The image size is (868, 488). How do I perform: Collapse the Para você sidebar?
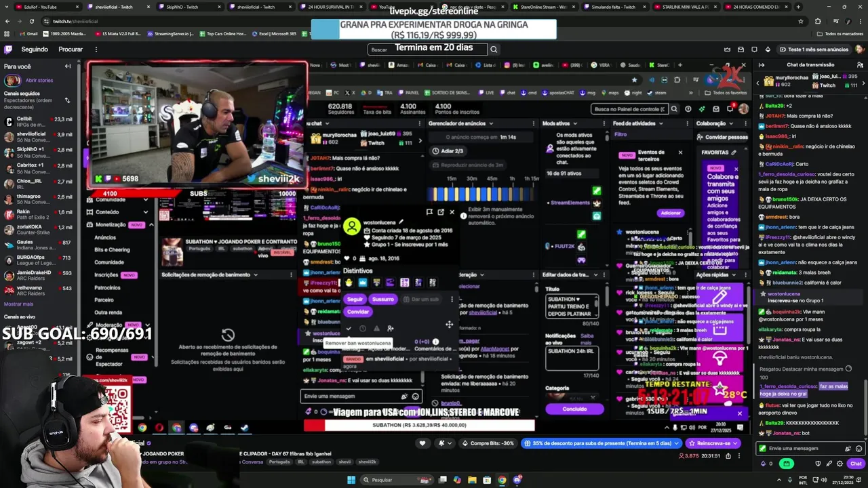(x=68, y=66)
